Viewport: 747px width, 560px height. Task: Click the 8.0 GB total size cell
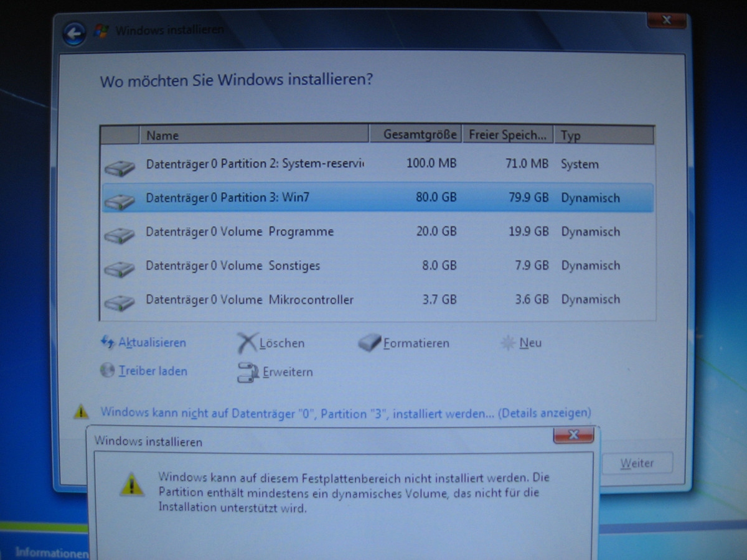[439, 265]
